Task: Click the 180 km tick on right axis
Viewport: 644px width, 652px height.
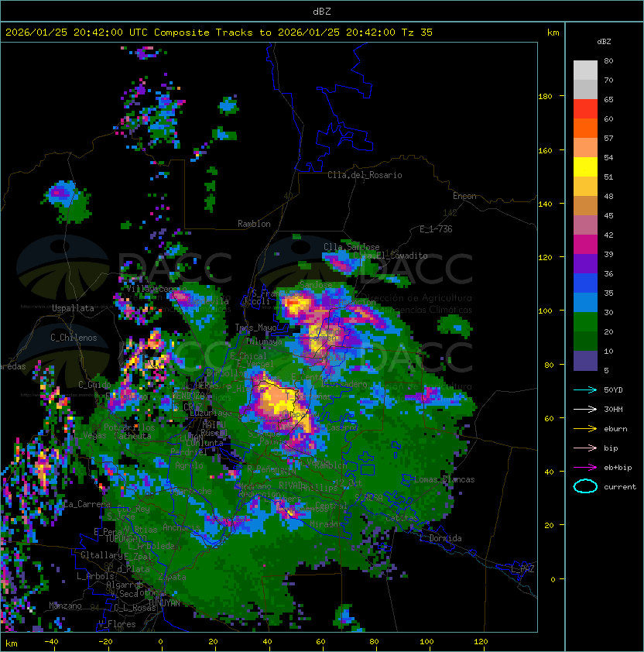Action: click(x=545, y=97)
